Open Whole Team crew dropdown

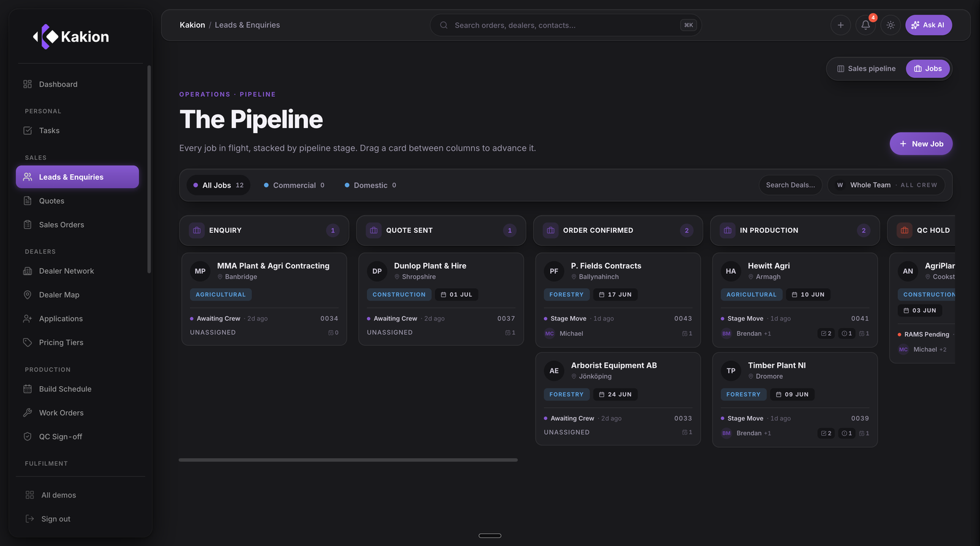(x=886, y=185)
